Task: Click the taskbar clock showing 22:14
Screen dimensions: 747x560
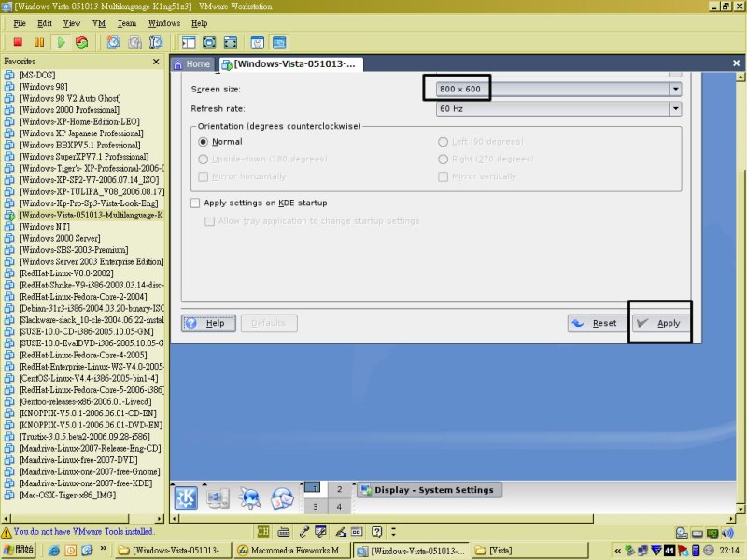Action: coord(729,551)
